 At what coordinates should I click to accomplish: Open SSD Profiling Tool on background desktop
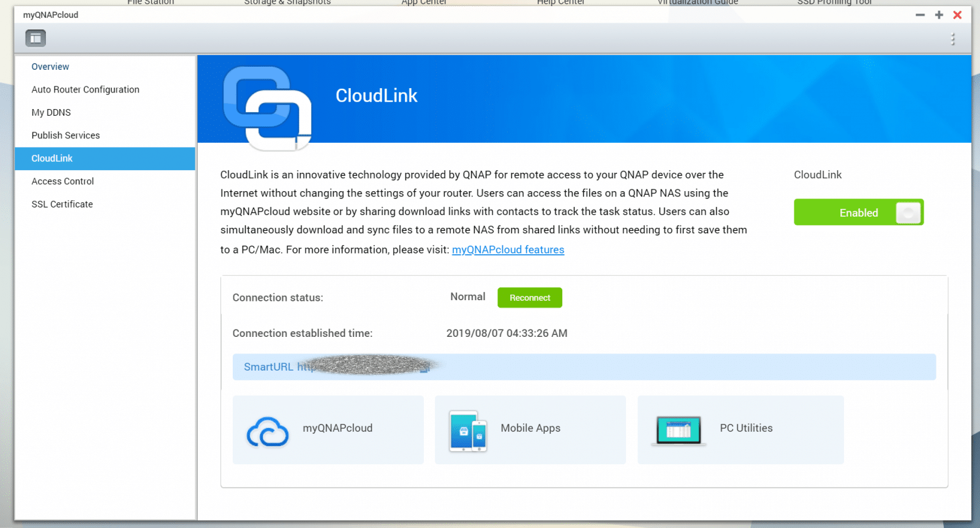(834, 2)
